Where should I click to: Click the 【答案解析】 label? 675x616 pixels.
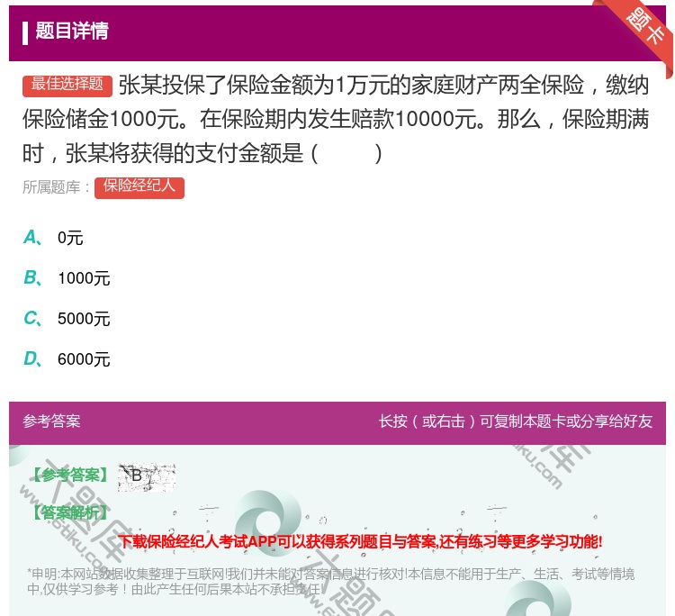69,512
